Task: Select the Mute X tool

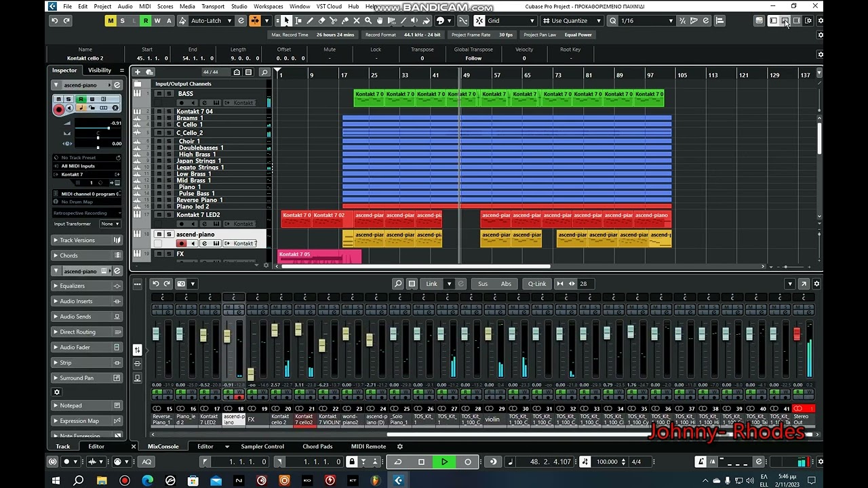Action: pos(356,21)
